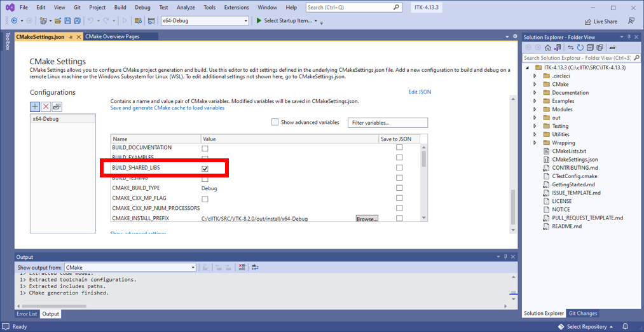Refresh the Solution Explorer
The width and height of the screenshot is (644, 332).
click(x=580, y=48)
